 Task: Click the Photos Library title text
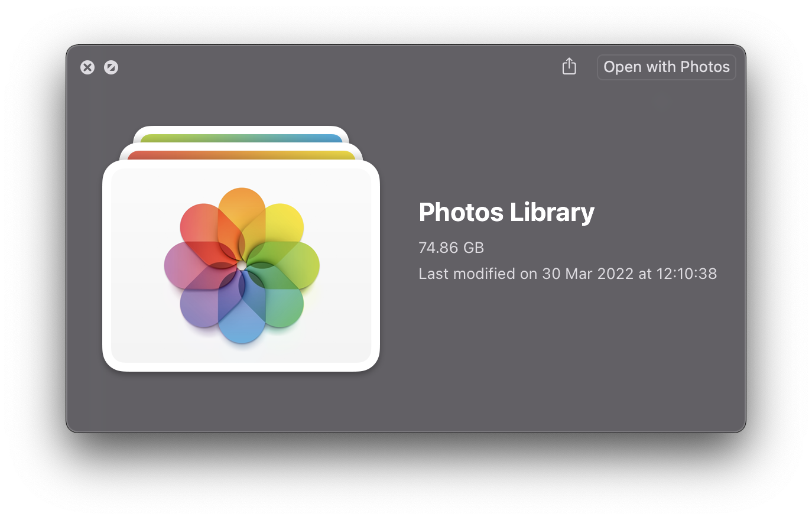pyautogui.click(x=506, y=212)
